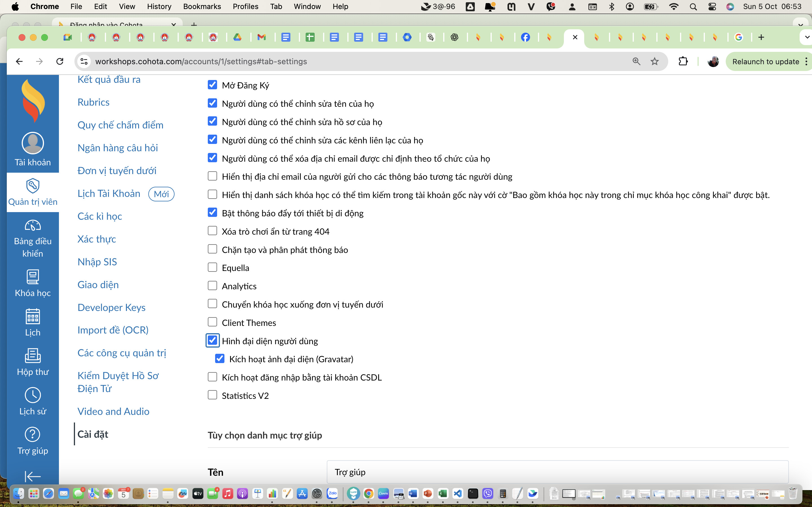The image size is (812, 507).
Task: Toggle Kích hoạt ảnh đại diện Gravatar checkbox
Action: pos(220,359)
